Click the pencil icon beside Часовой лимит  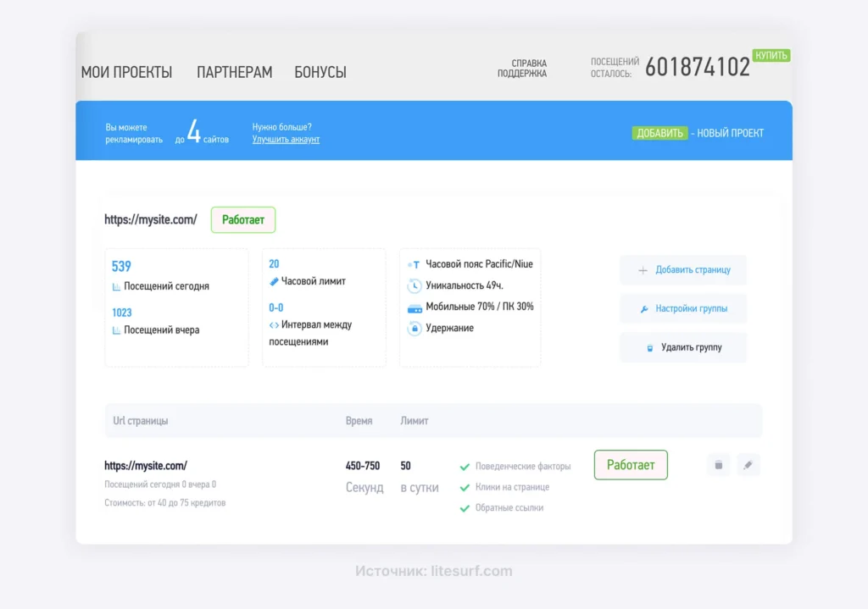click(274, 281)
